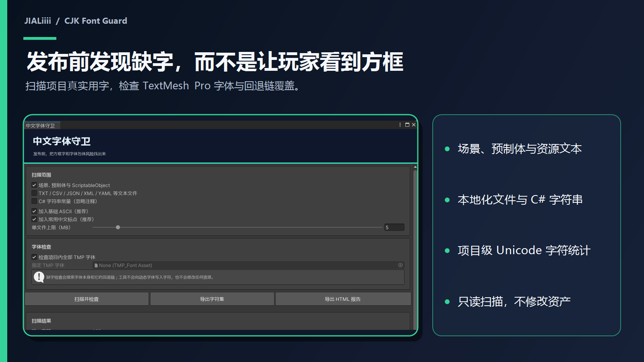
Task: Click the 发布前发现缺字 main headline
Action: tap(215, 62)
